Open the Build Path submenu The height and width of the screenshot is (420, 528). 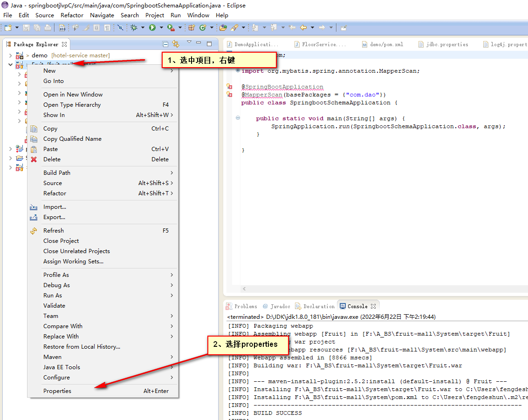103,173
